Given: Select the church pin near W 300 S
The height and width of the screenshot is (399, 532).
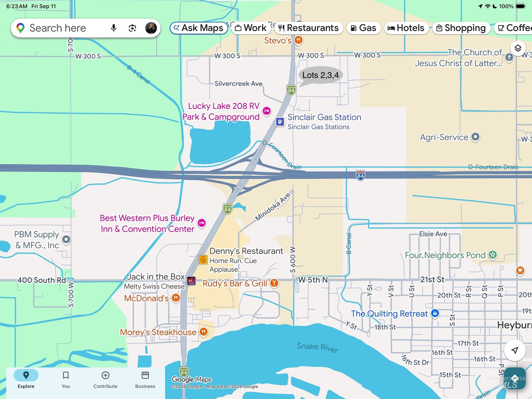Looking at the screenshot, I should [509, 57].
